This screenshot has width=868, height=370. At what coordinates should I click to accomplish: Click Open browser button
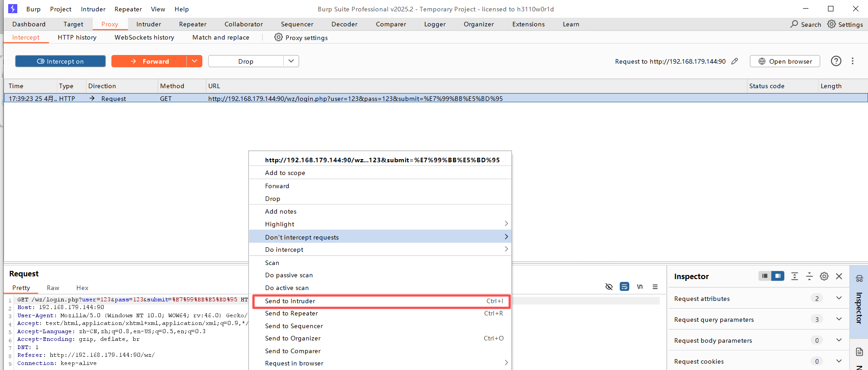(x=785, y=61)
